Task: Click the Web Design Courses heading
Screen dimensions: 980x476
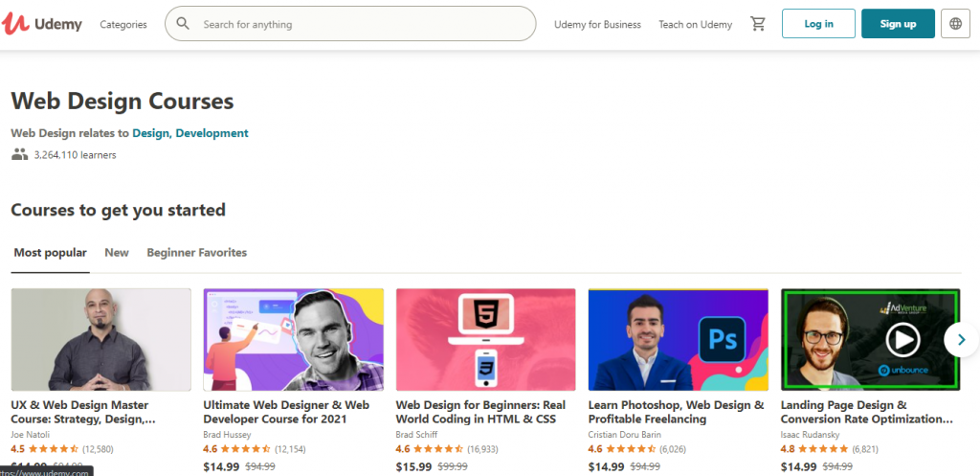Action: click(122, 101)
